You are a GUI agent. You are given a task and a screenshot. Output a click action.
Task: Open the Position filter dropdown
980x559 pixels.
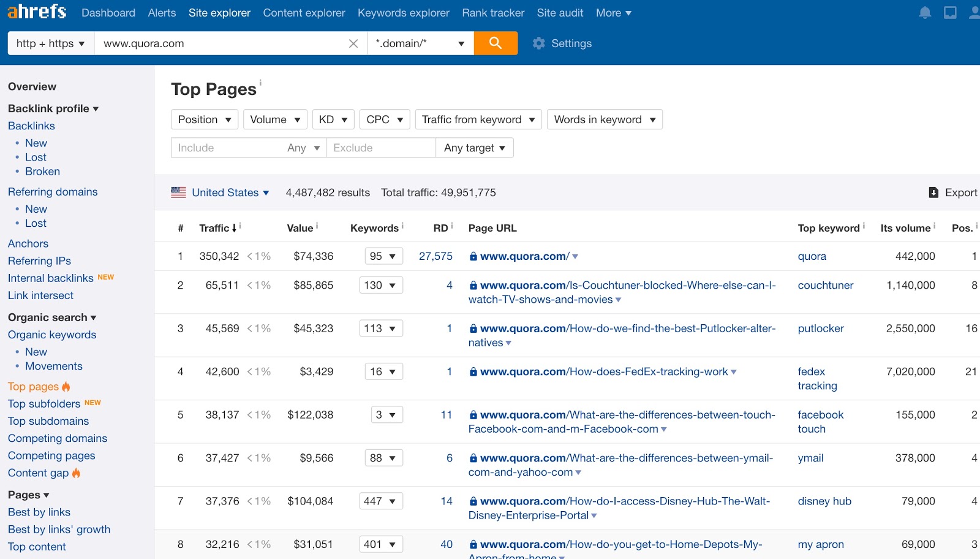click(x=205, y=120)
